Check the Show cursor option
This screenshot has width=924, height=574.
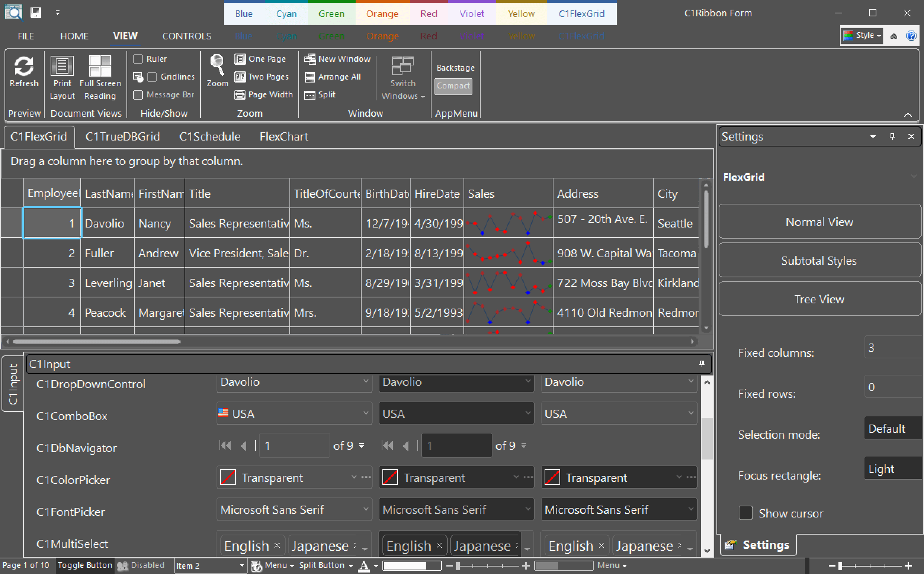click(745, 513)
